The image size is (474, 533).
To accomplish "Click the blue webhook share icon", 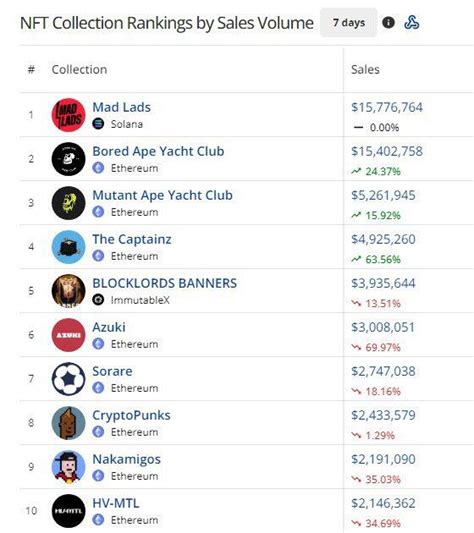I will (x=412, y=23).
